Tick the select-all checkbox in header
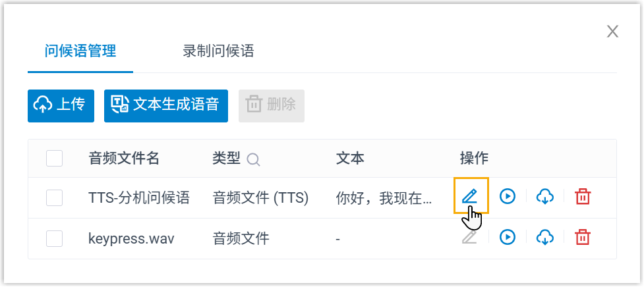This screenshot has height=287, width=644. [55, 158]
